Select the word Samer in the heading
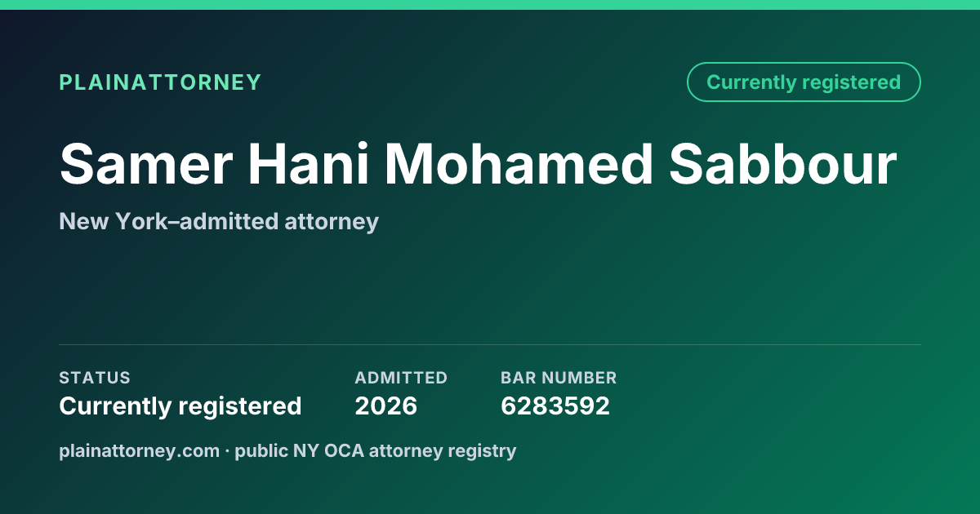The image size is (980, 514). (x=146, y=164)
